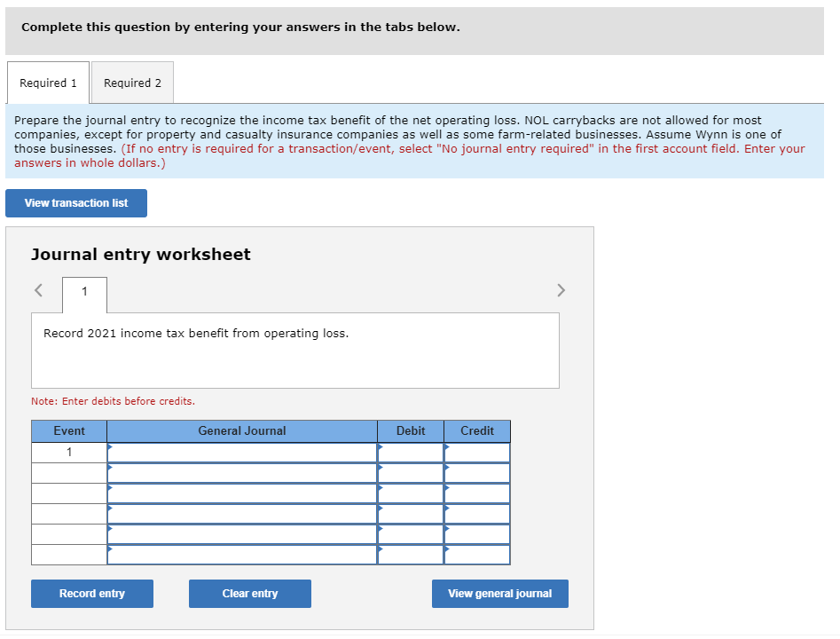Click View transaction list button
Image resolution: width=840 pixels, height=639 pixels.
(x=76, y=203)
